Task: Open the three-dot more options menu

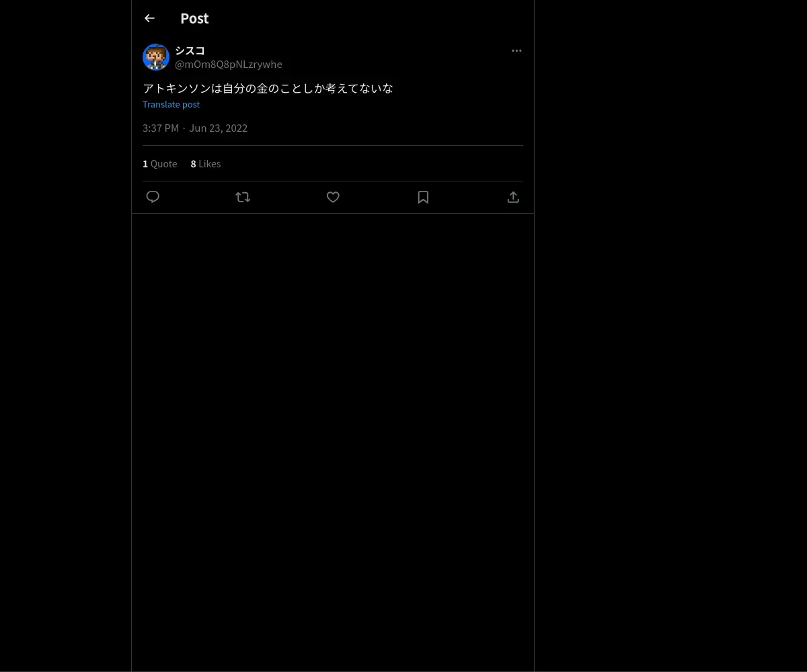Action: tap(516, 50)
